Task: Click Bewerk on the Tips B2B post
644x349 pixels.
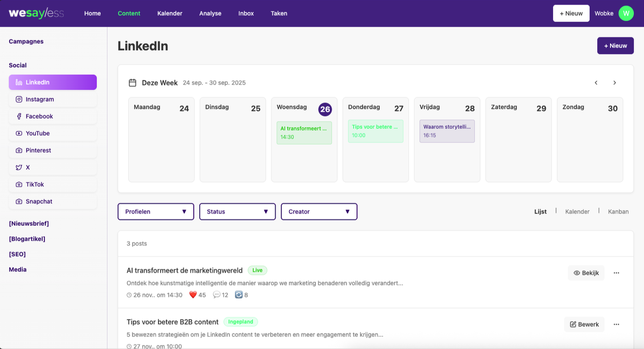Action: point(584,324)
